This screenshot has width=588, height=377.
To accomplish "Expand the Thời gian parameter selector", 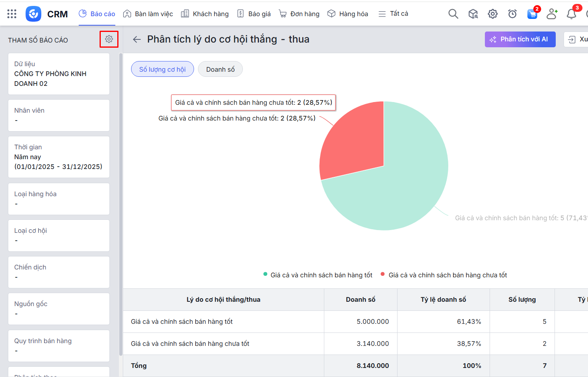I will (x=59, y=157).
